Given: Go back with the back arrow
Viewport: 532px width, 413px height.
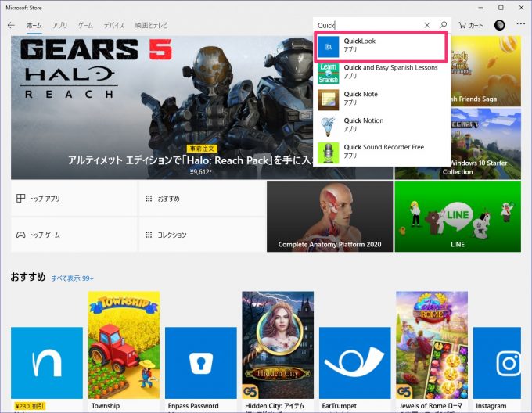Looking at the screenshot, I should coord(11,25).
